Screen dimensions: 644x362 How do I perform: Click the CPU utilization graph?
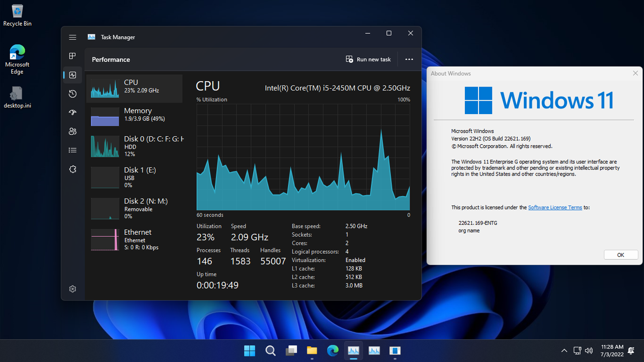point(303,157)
